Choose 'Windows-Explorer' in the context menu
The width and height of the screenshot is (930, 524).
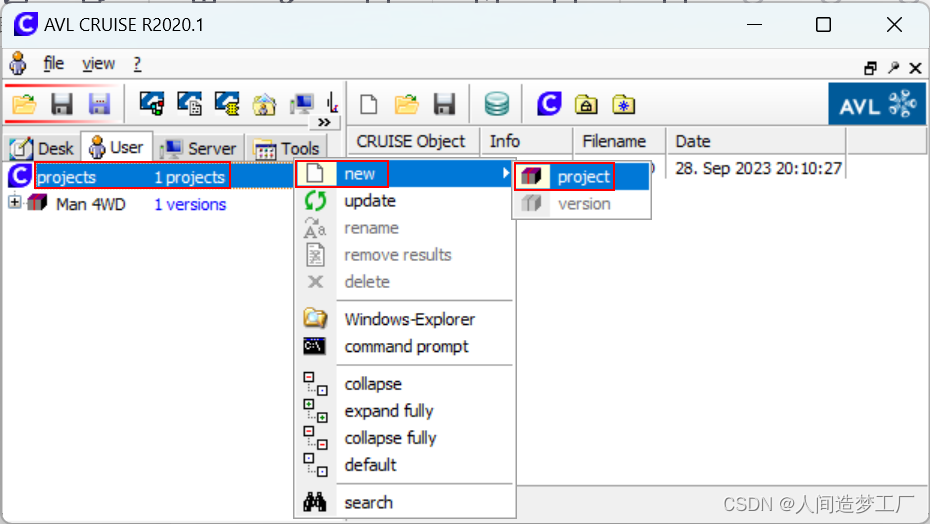[405, 319]
